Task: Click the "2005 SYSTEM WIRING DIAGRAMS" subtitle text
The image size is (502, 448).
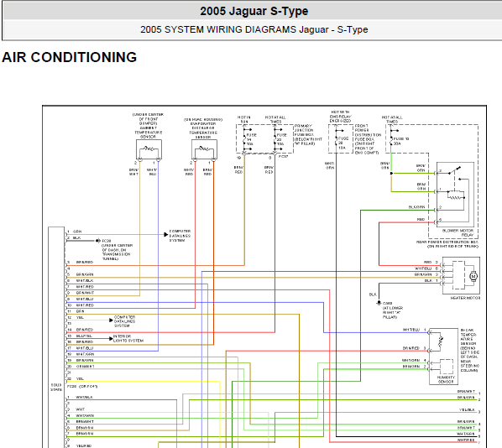Action: (218, 29)
